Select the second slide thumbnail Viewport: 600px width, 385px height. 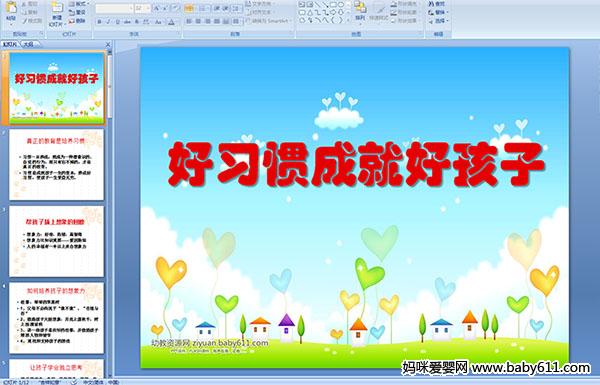tap(56, 165)
